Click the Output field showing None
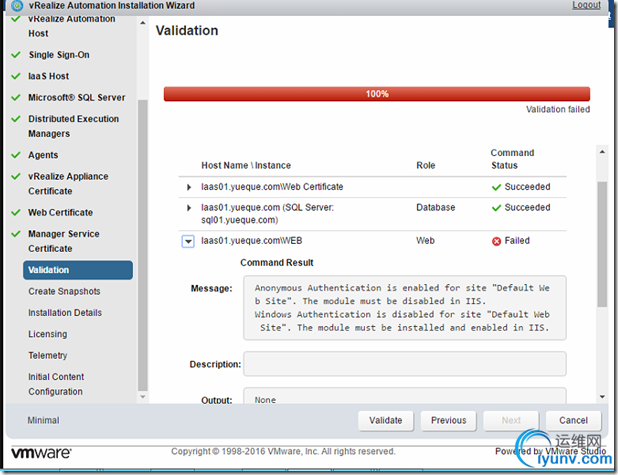 coord(405,396)
